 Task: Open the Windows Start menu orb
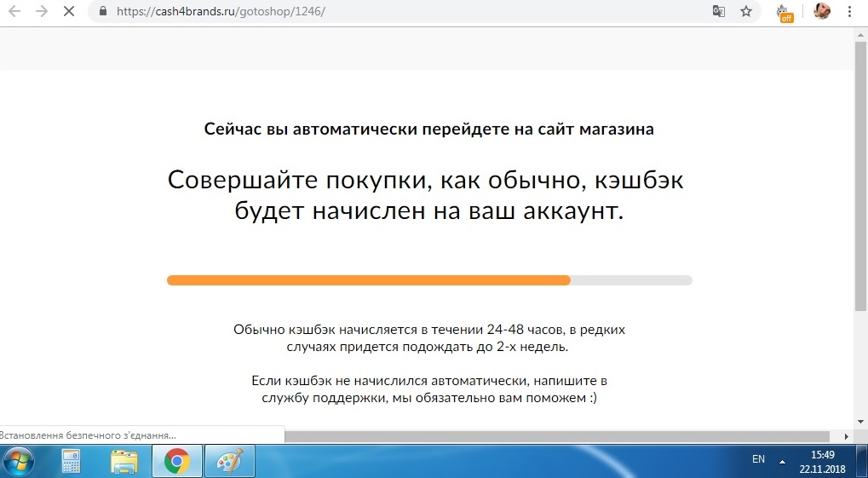pos(18,461)
